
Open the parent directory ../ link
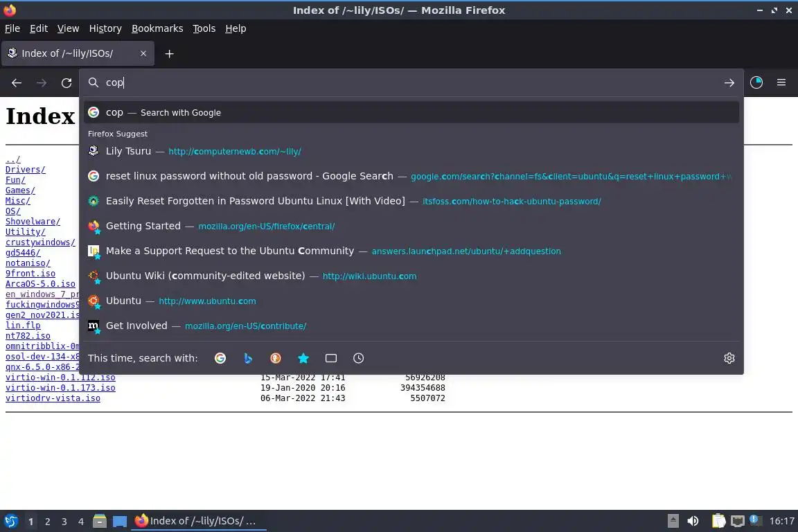[12, 159]
